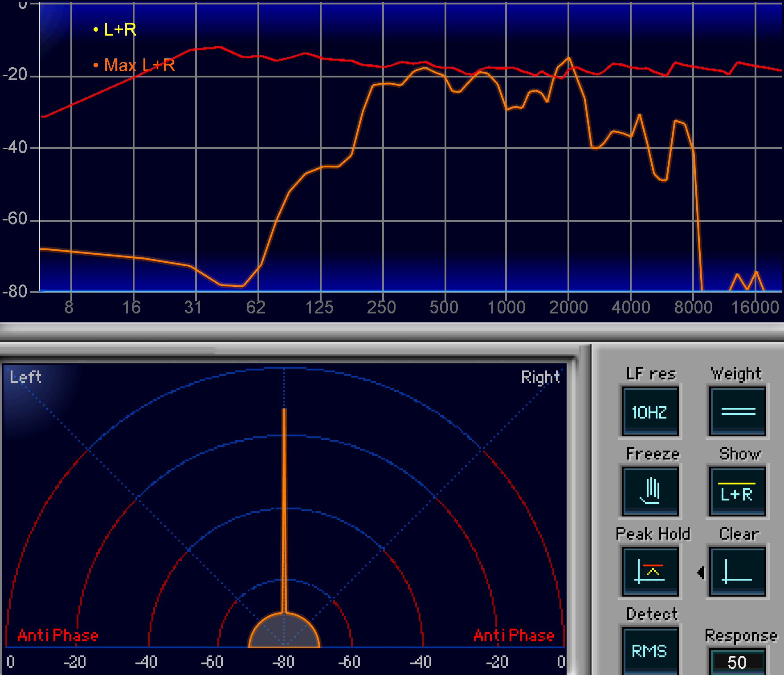Change the LF res 10HZ setting
Image resolution: width=784 pixels, height=675 pixels.
pyautogui.click(x=650, y=411)
